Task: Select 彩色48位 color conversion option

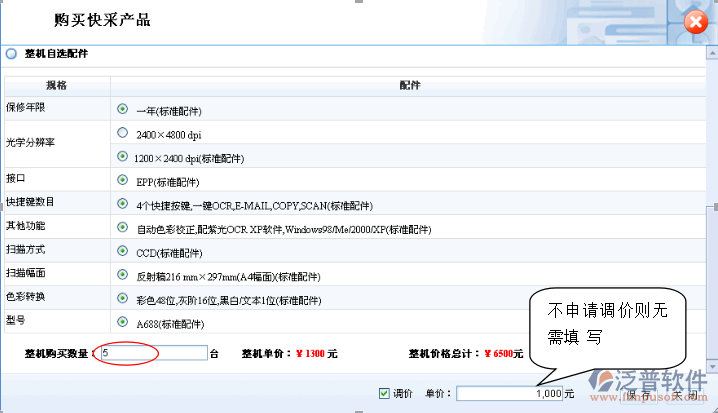Action: (123, 298)
